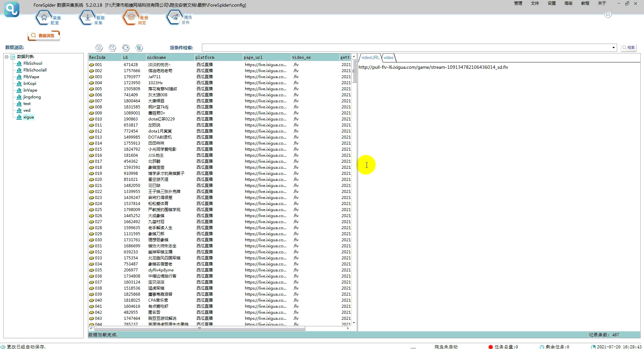Click the FlbVape table chart icon
This screenshot has width=644, height=349.
19,77
